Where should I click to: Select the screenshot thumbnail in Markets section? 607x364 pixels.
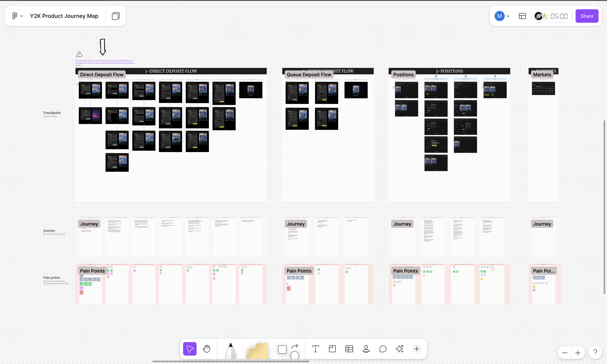(x=543, y=88)
